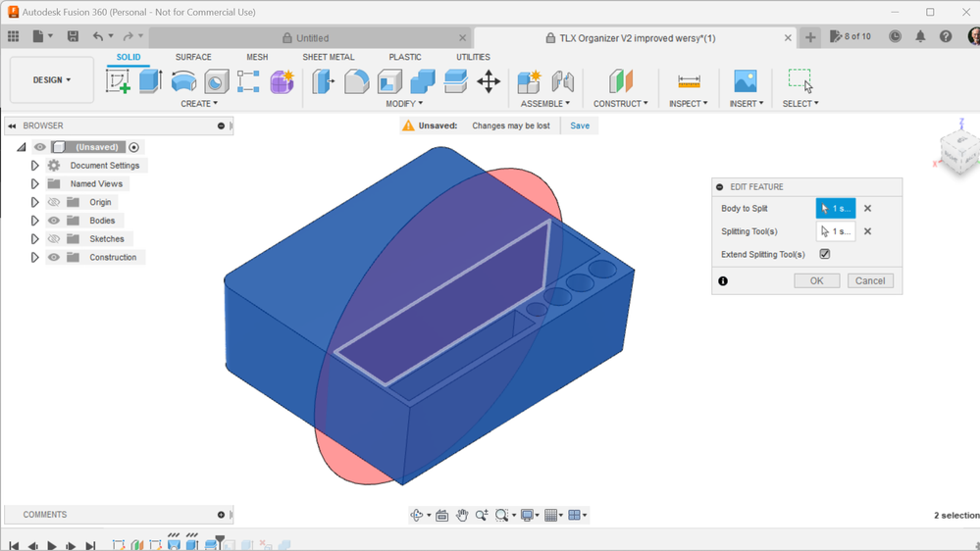Toggle Extend Splitting Tool(s) checkbox
This screenshot has width=980, height=551.
[825, 254]
